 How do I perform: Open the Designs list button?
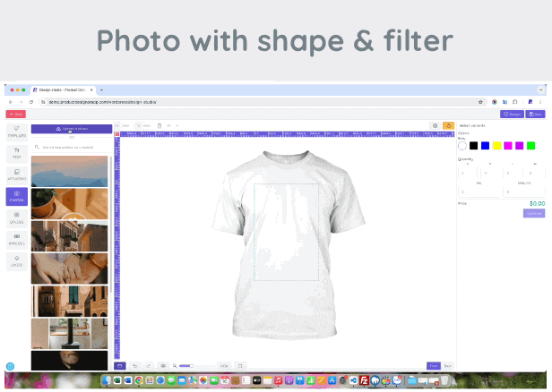(x=513, y=115)
